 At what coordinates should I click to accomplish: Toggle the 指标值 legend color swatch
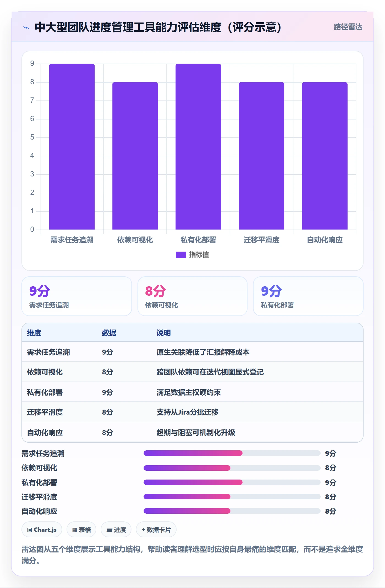[x=181, y=255]
